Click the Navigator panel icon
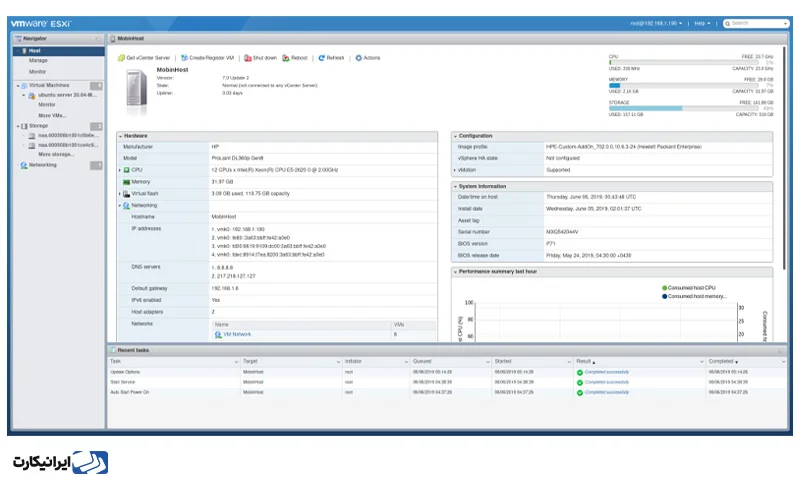Viewport: 800px width, 477px height. [18, 39]
